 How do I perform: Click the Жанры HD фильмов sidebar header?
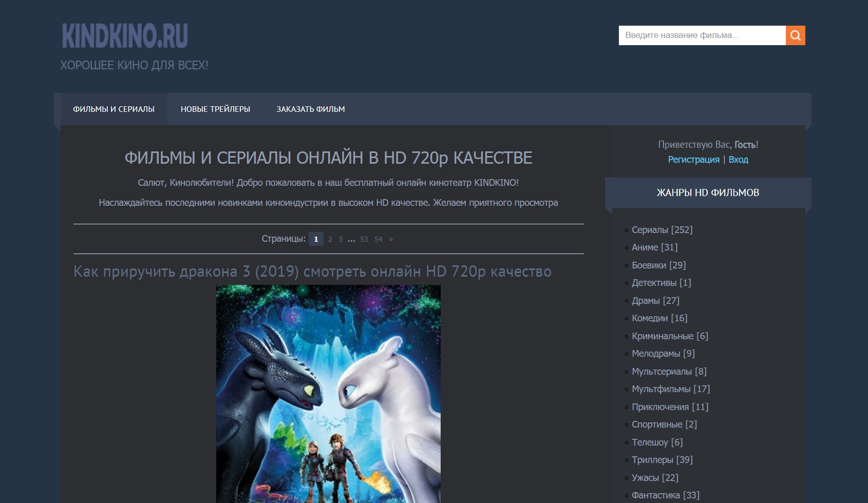[708, 193]
